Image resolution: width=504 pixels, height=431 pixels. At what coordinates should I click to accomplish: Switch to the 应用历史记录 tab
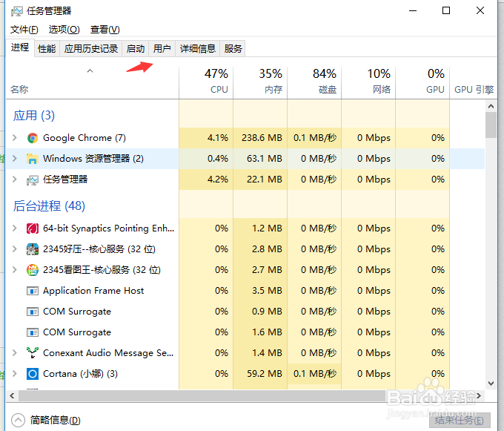(91, 49)
